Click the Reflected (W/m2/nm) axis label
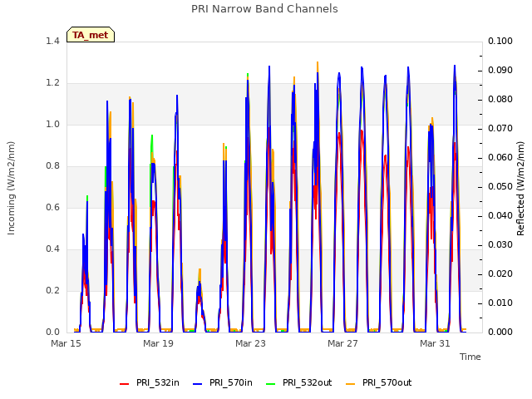Viewport: 532px width, 399px height. (520, 189)
